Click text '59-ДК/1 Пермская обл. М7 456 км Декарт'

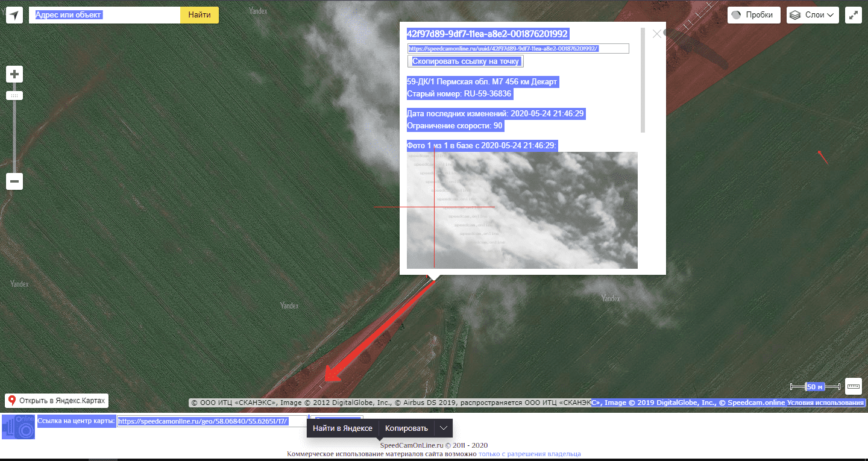tap(482, 81)
